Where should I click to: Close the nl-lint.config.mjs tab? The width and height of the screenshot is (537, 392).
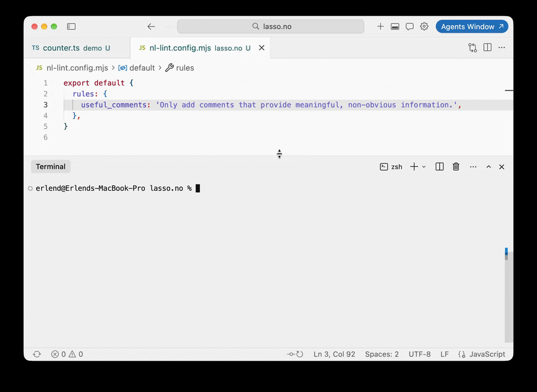(x=262, y=48)
